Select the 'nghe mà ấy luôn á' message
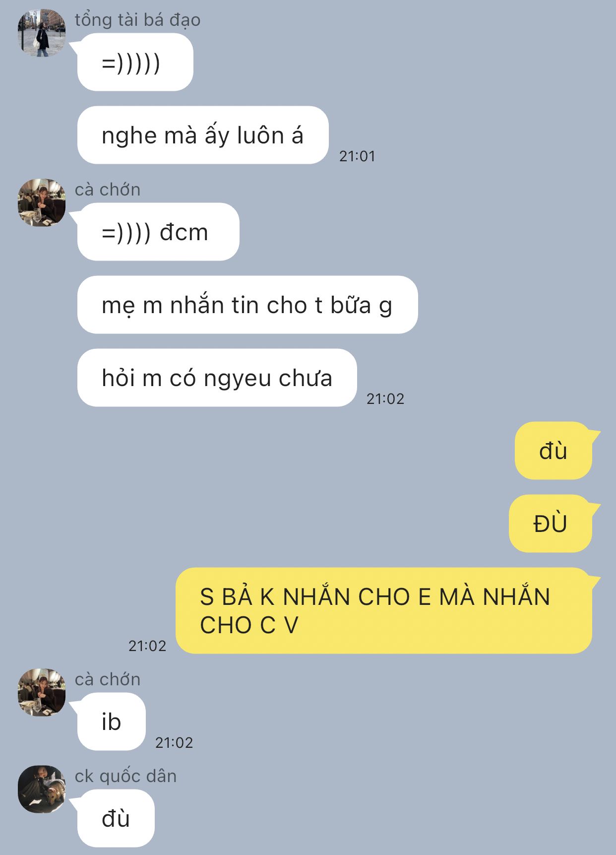This screenshot has height=855, width=616. pyautogui.click(x=203, y=135)
